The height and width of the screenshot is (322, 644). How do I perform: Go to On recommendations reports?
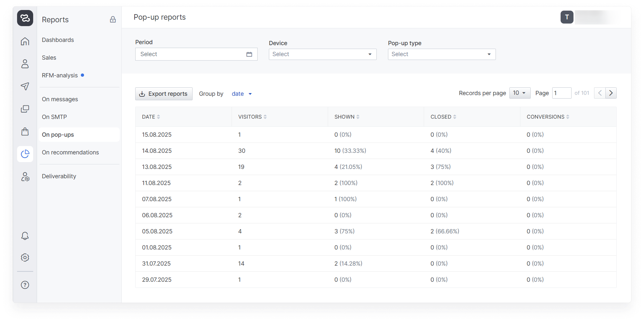point(70,152)
